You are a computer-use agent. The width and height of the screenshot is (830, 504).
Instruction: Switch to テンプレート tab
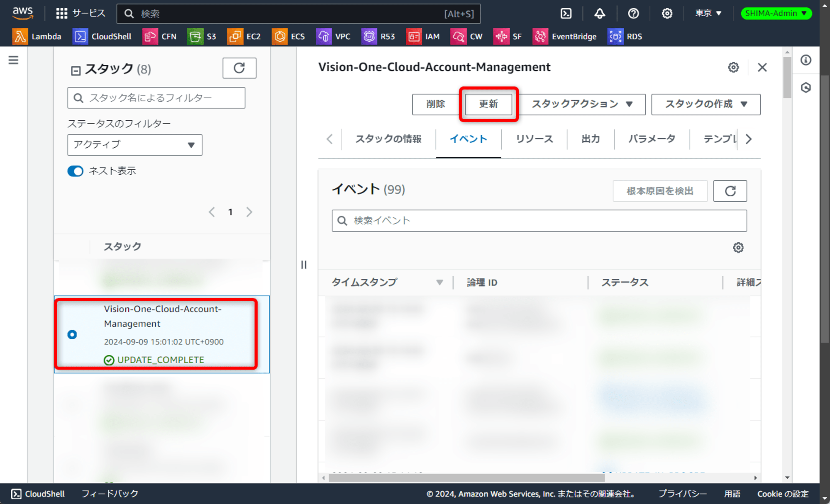(x=720, y=139)
